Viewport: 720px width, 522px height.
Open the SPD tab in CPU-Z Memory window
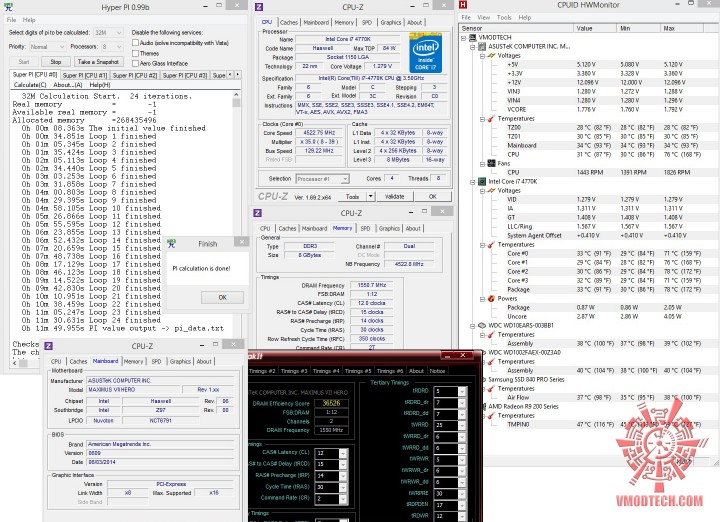[365, 229]
